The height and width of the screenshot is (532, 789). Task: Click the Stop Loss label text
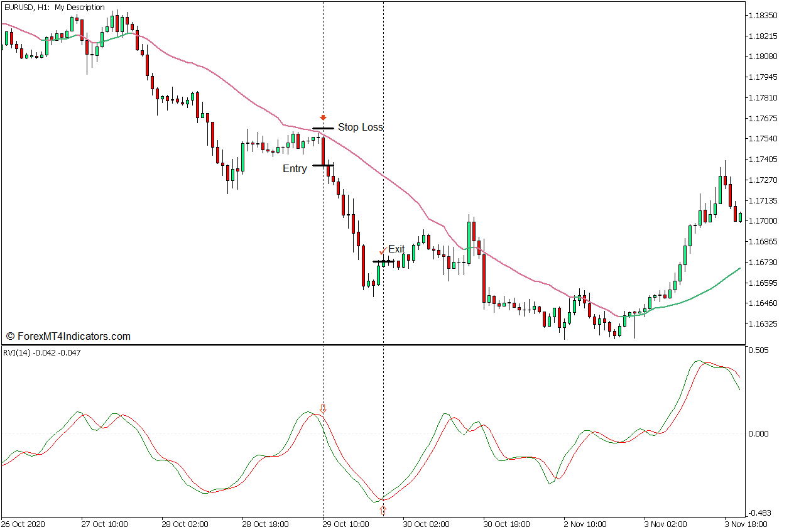click(361, 127)
